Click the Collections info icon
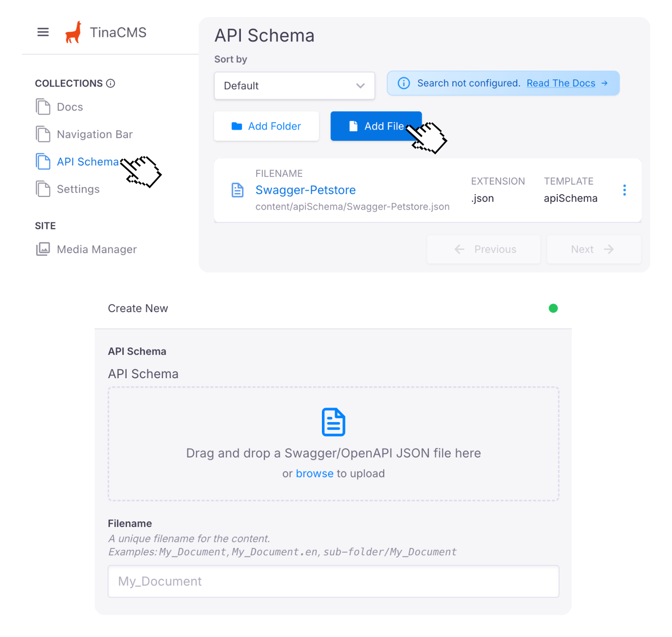Screen dimensions: 672x637 pyautogui.click(x=110, y=83)
